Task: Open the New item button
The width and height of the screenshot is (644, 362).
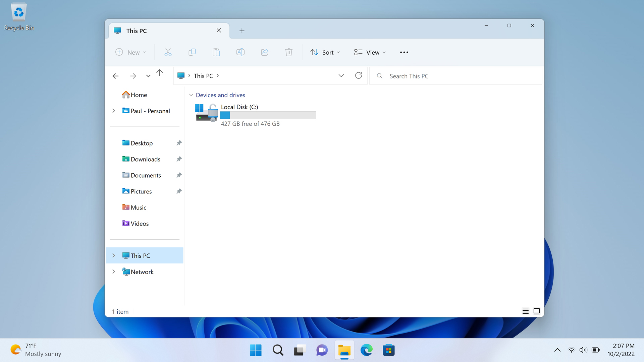Action: click(x=131, y=52)
